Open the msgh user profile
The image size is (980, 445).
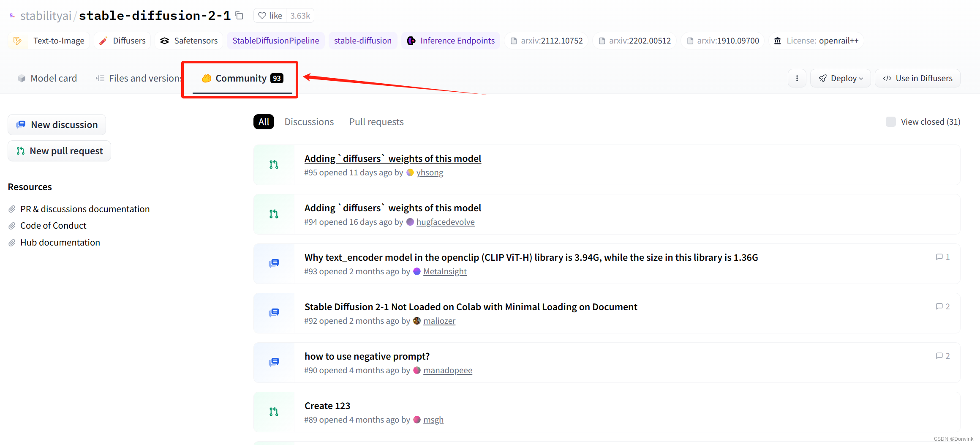(x=433, y=420)
